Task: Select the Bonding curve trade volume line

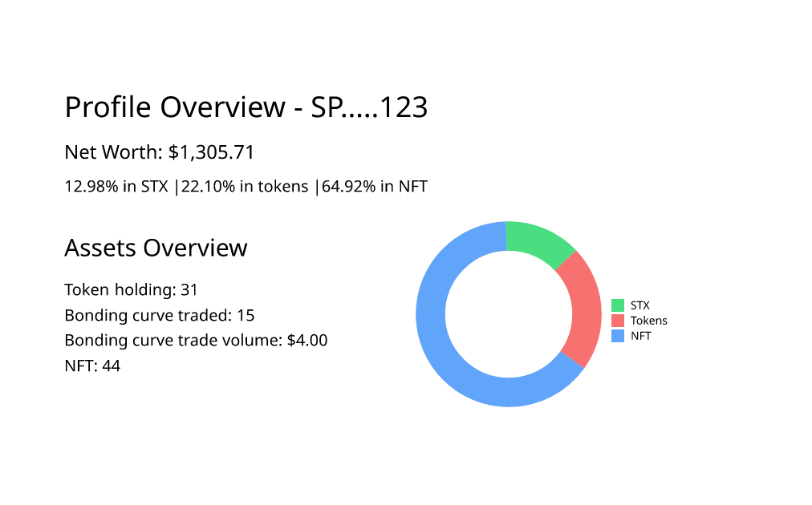Action: (x=196, y=341)
